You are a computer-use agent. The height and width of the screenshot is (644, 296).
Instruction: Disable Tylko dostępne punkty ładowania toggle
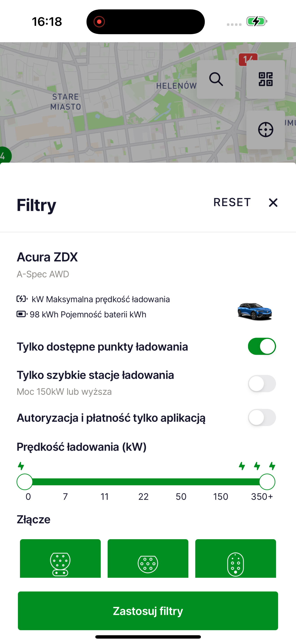click(x=262, y=346)
